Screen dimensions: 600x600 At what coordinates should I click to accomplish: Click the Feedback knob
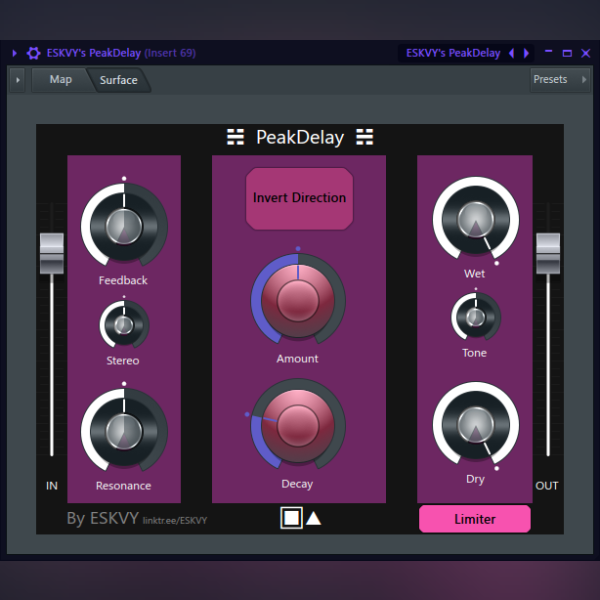click(x=124, y=227)
